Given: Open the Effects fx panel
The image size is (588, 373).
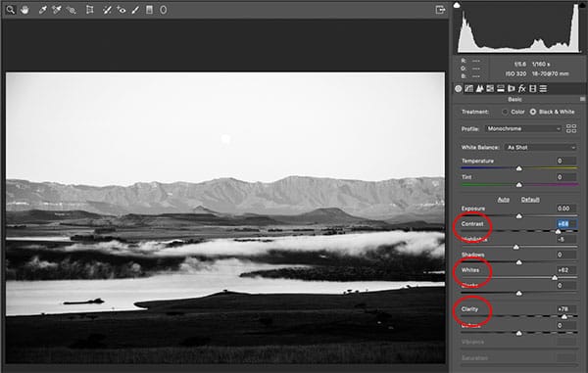Looking at the screenshot, I should pos(521,89).
